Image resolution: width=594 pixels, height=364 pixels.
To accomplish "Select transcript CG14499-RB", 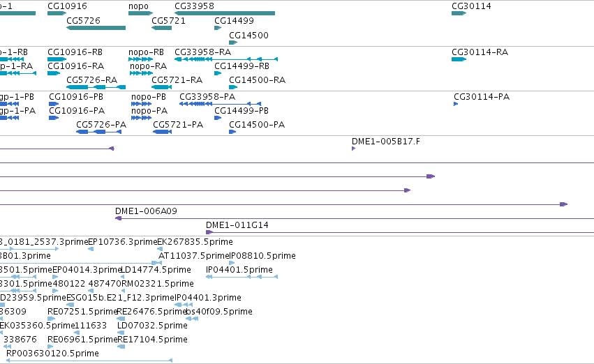I will [x=218, y=73].
